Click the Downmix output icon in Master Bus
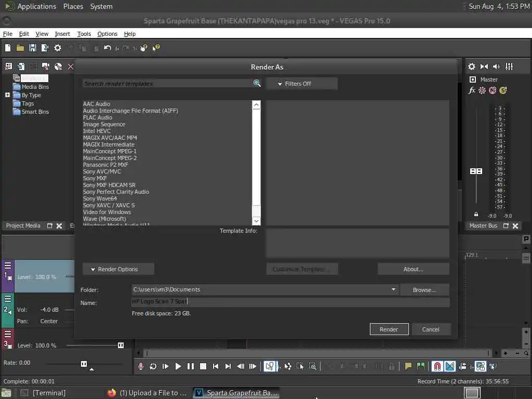 [484, 66]
